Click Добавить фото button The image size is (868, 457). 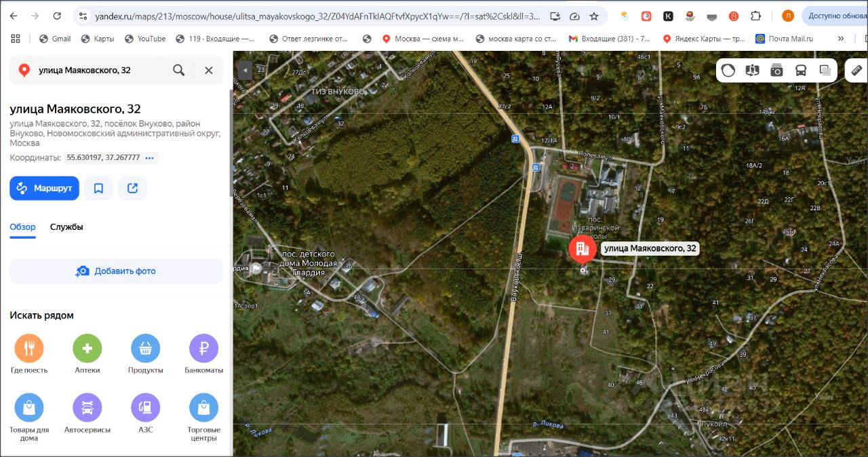[116, 271]
